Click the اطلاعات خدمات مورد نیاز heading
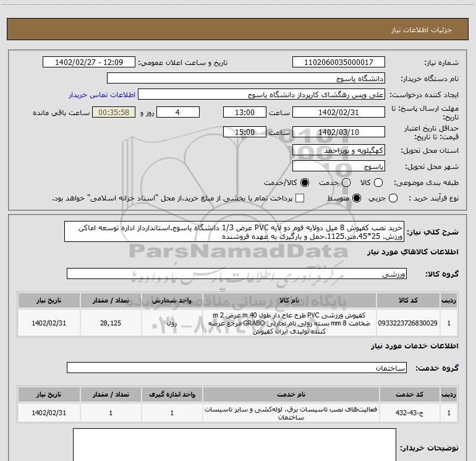This screenshot has height=461, width=476. 414,346
